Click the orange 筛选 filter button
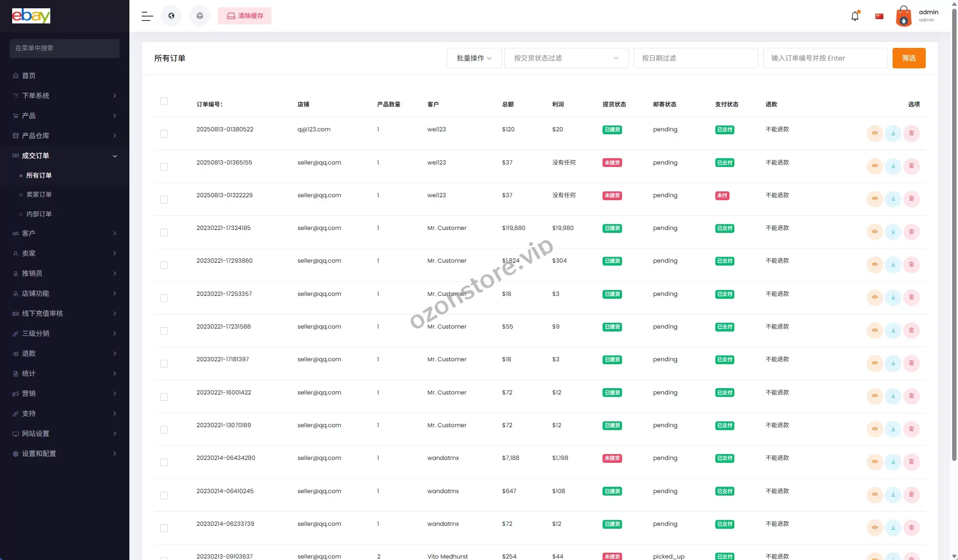The image size is (958, 560). (x=909, y=58)
